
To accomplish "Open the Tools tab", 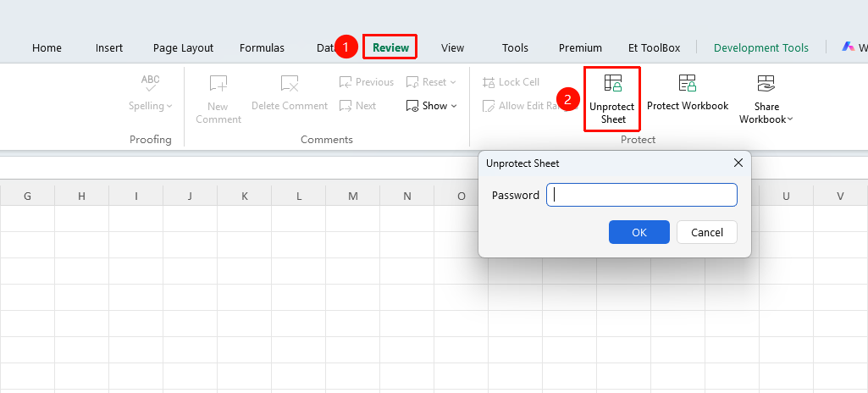I will click(516, 47).
